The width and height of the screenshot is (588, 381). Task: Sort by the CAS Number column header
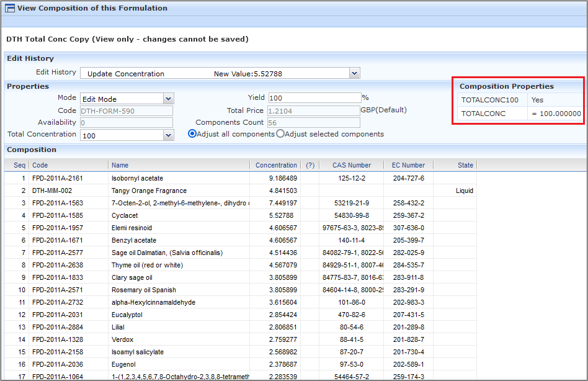352,165
